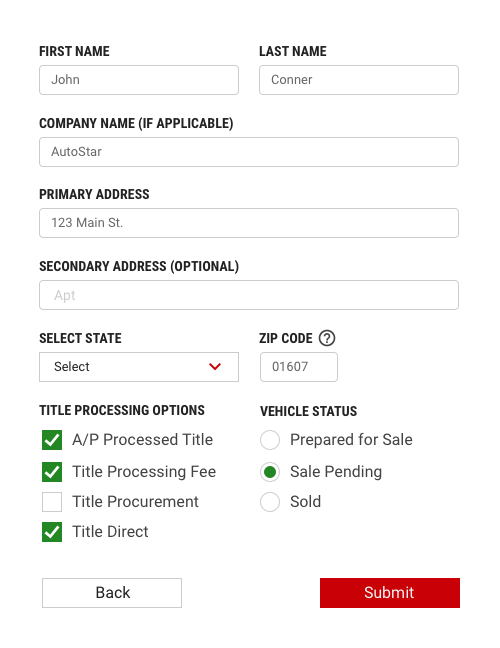Click the Company Name text field

pyautogui.click(x=249, y=152)
